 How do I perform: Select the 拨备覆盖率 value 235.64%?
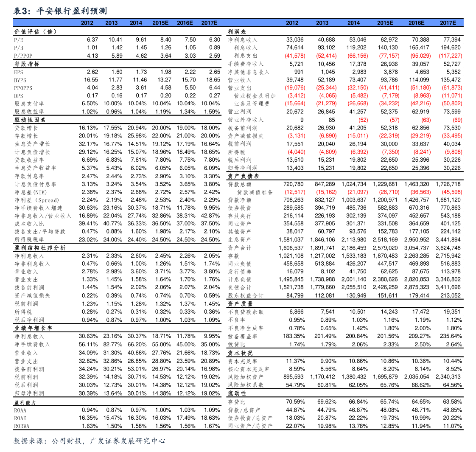pyautogui.click(x=452, y=336)
